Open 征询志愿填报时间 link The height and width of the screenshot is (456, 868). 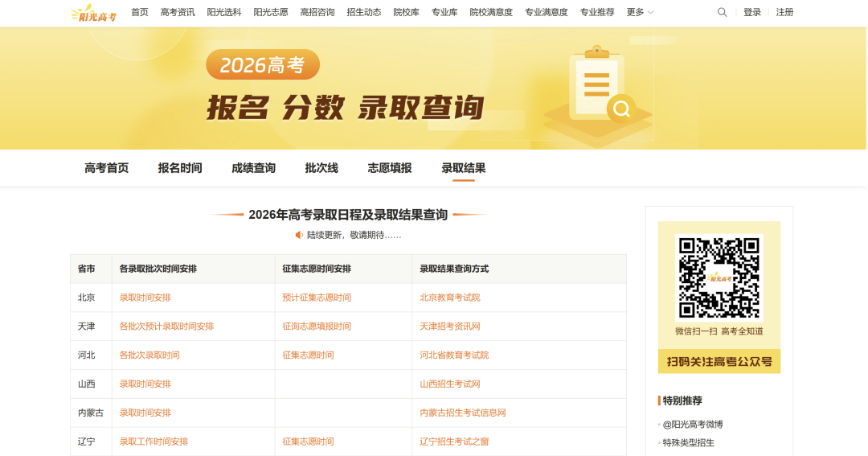(x=317, y=327)
